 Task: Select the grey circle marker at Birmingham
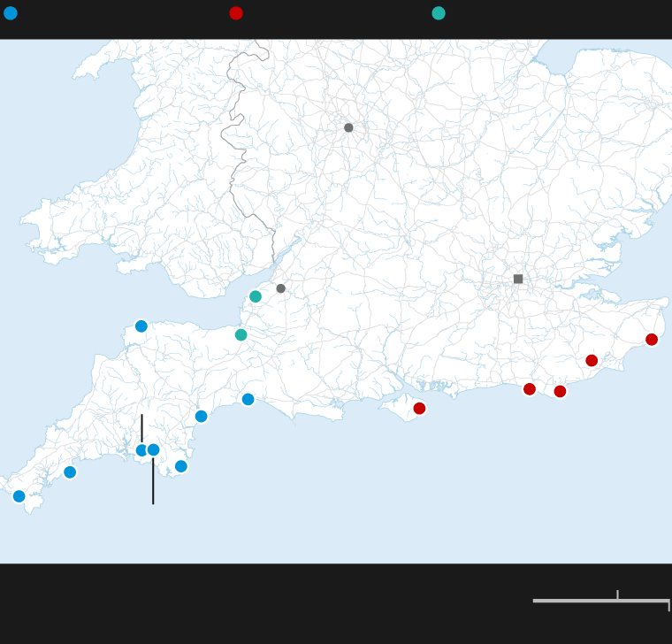click(348, 127)
